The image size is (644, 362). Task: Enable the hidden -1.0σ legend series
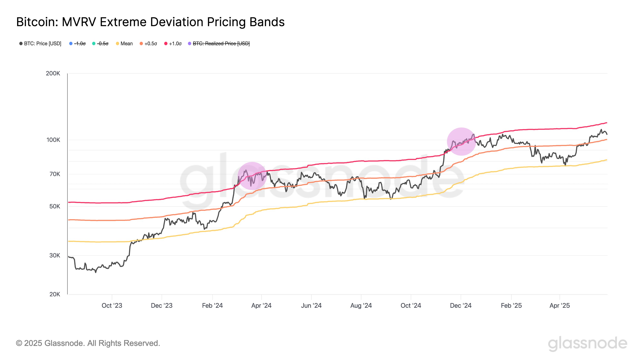(80, 43)
